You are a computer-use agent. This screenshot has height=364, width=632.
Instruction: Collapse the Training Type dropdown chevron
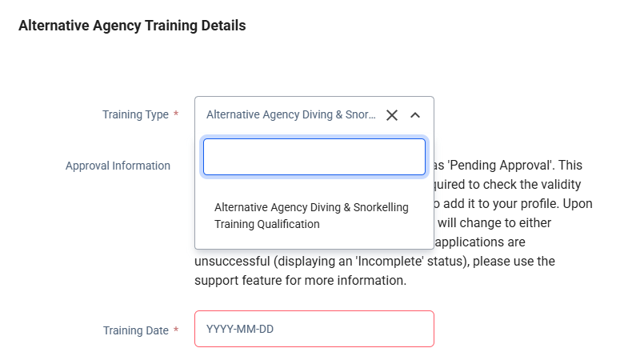(x=414, y=115)
